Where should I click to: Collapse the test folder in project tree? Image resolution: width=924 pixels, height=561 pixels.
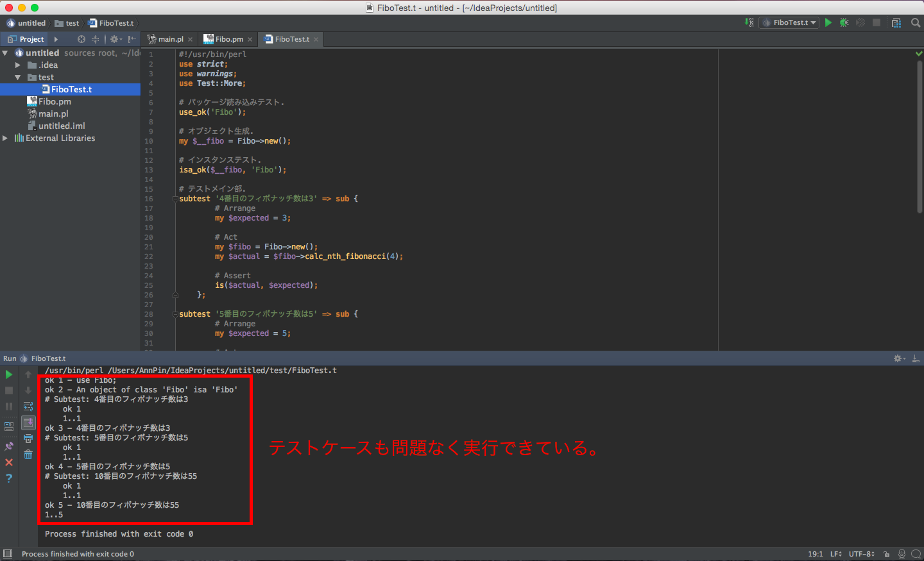coord(18,78)
